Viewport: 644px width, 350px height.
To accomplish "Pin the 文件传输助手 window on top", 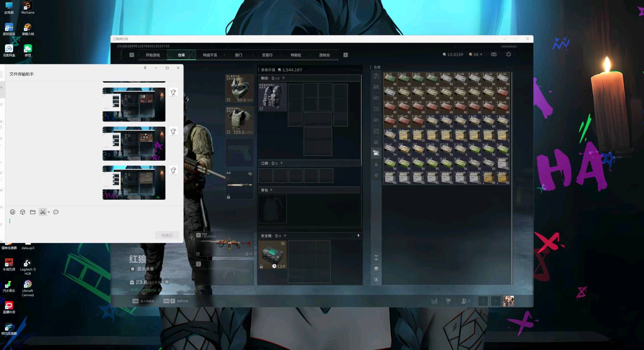I will point(145,68).
